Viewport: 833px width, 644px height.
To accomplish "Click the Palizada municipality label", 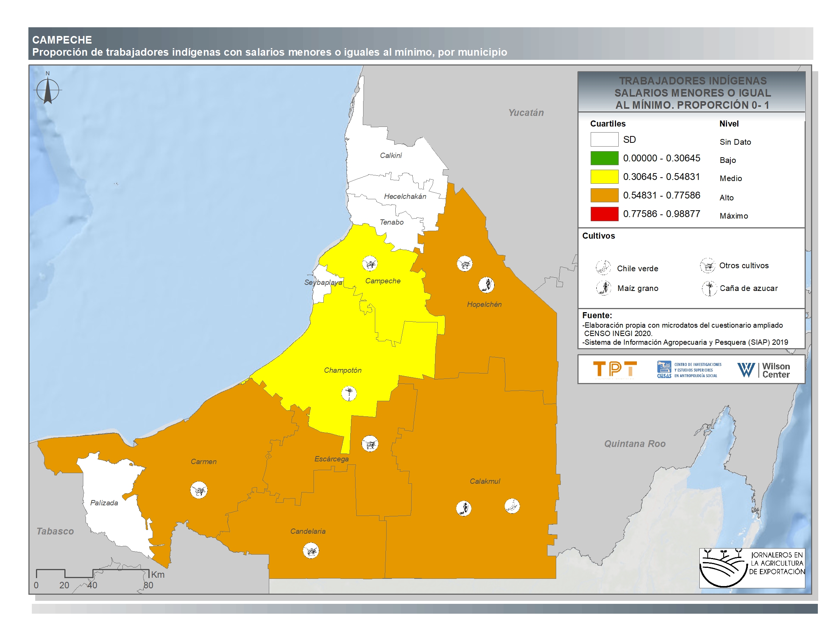I will [104, 503].
